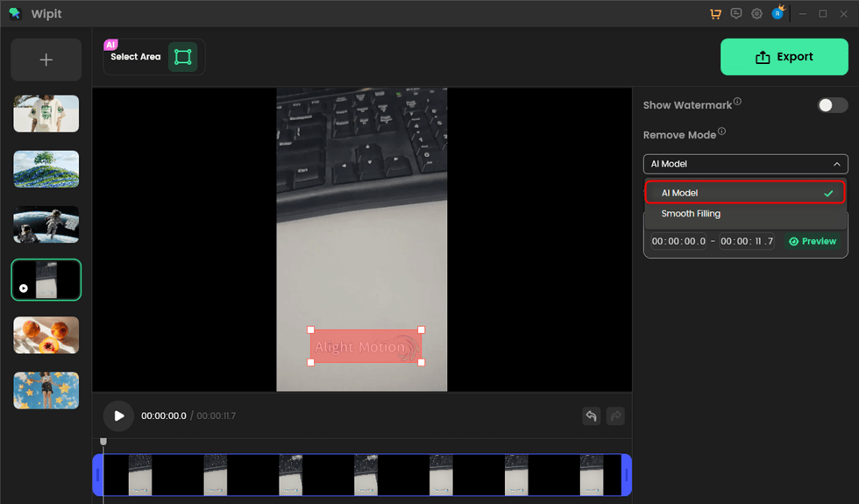
Task: Choose the AI Model option
Action: [745, 193]
